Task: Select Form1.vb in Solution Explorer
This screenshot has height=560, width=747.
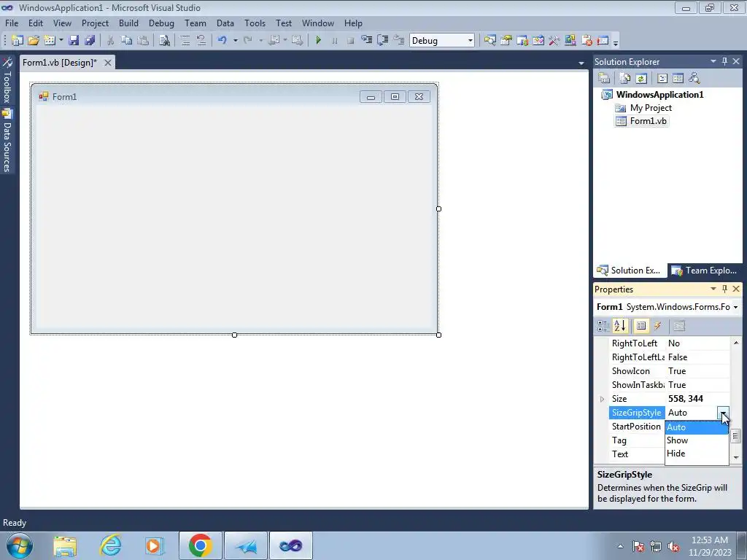Action: (x=649, y=121)
